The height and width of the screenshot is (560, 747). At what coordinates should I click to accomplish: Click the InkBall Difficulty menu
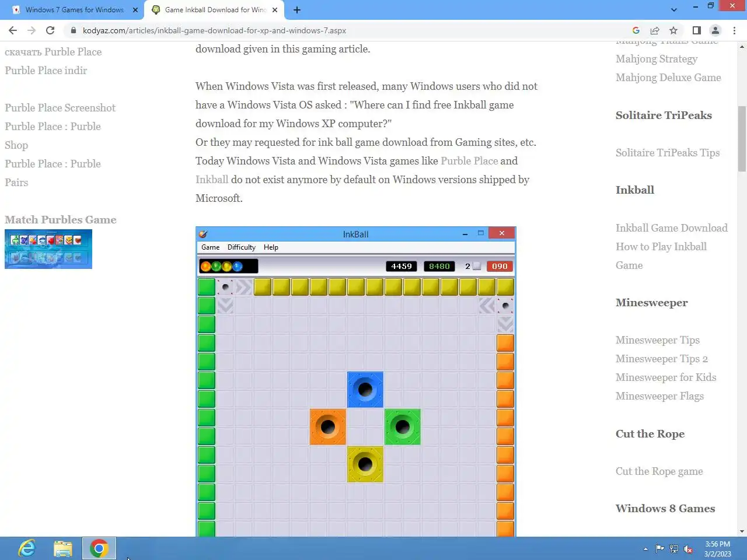(x=241, y=247)
